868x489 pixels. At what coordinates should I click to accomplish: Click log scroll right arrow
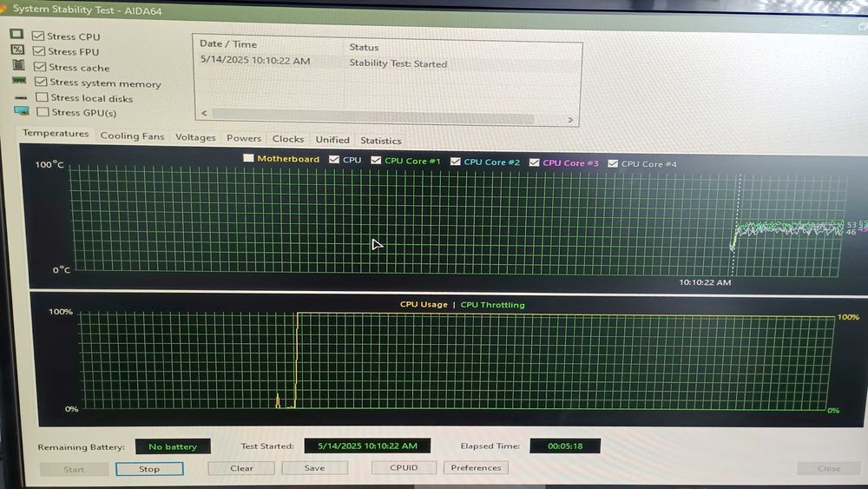click(x=570, y=120)
